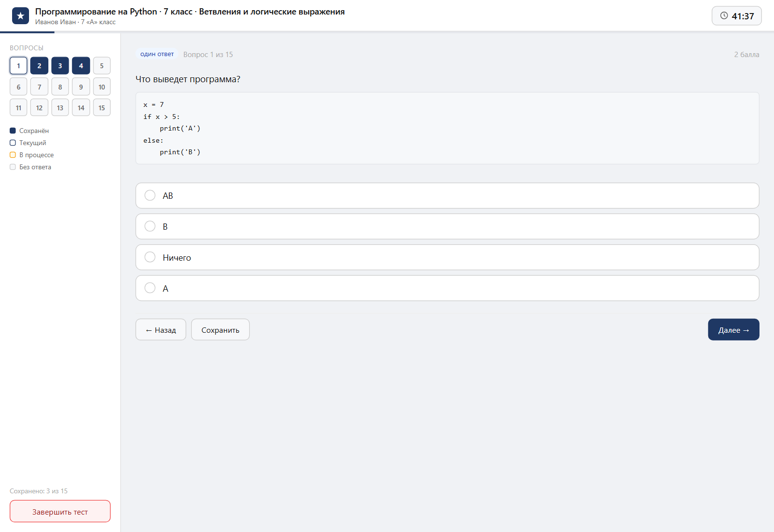
Task: Jump to question 10
Action: pos(102,87)
